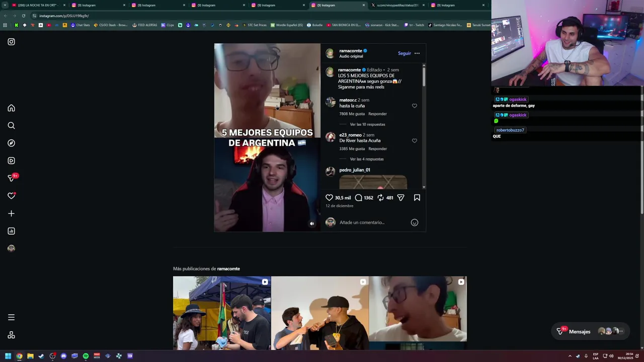Like the comment from e23_romeo
Viewport: 644px width, 362px height.
tap(415, 141)
